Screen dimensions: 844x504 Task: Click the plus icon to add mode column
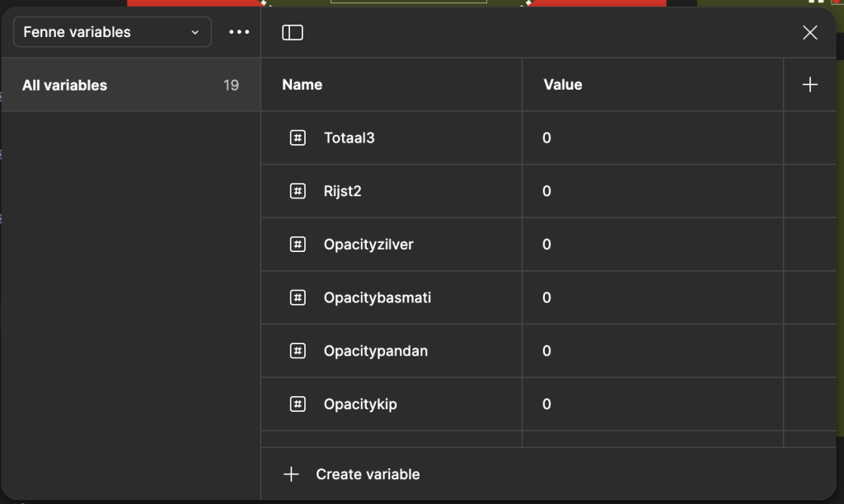(x=809, y=85)
